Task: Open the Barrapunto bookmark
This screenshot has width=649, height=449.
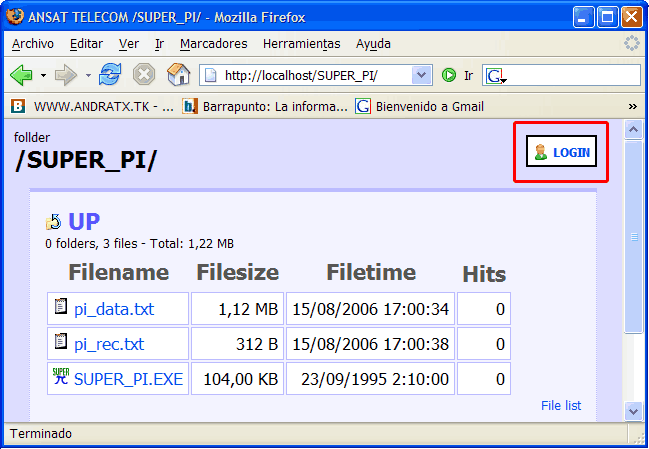Action: tap(266, 106)
